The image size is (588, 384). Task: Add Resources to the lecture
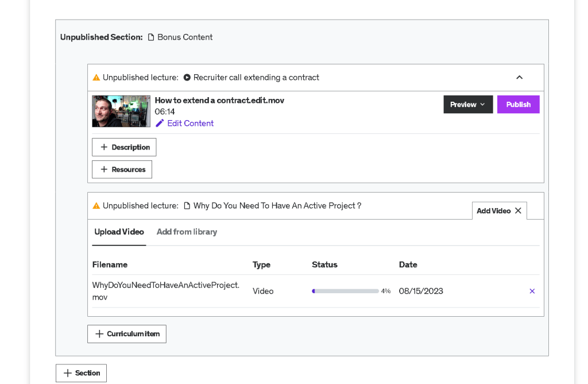pyautogui.click(x=122, y=169)
